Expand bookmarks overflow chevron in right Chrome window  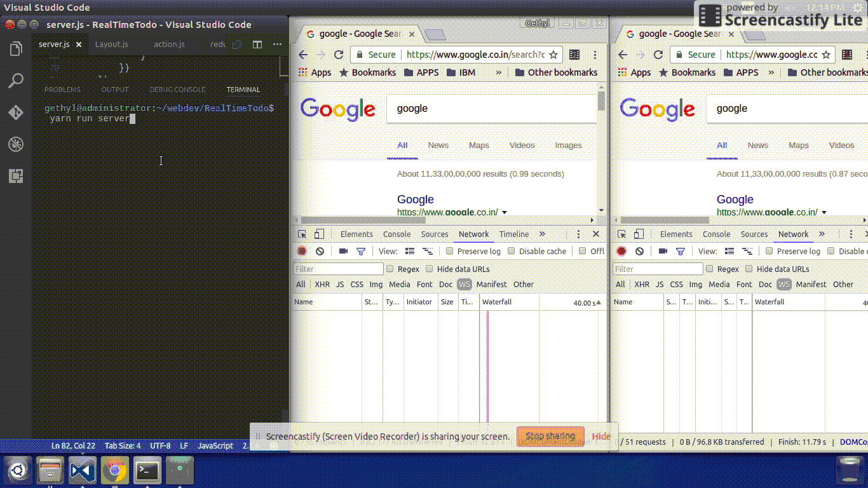pyautogui.click(x=771, y=72)
